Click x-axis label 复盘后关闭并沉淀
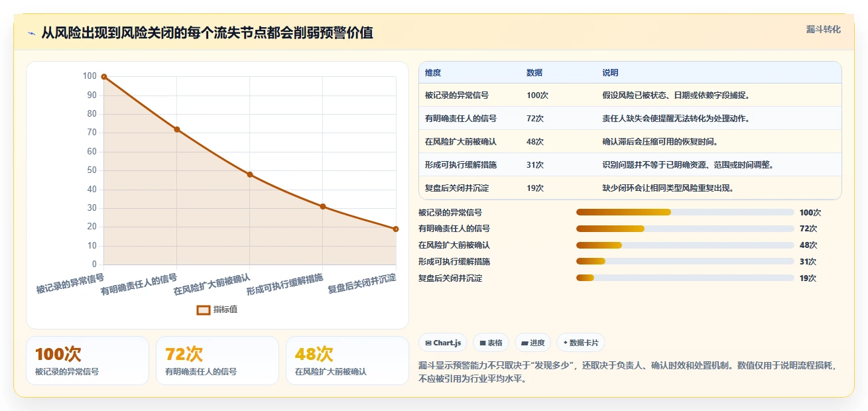Viewport: 868px width, 411px height. point(362,283)
